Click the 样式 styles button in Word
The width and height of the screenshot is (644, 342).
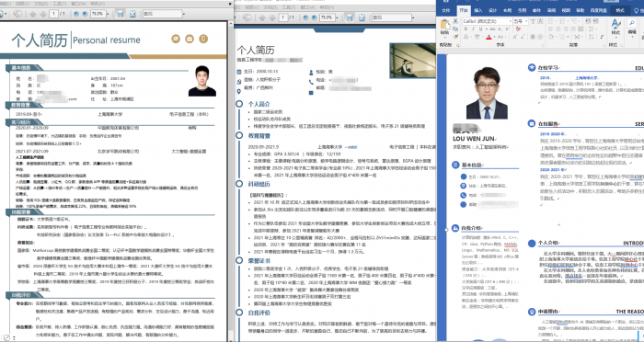pos(615,27)
